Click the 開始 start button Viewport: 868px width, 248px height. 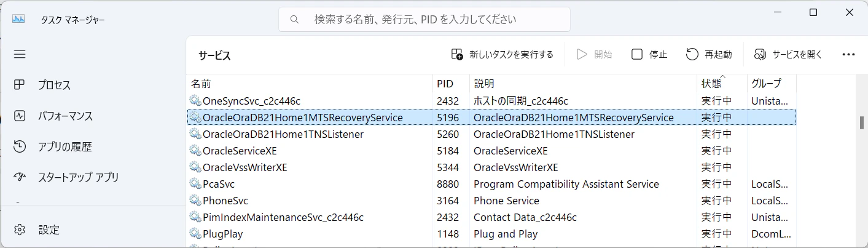(x=594, y=54)
